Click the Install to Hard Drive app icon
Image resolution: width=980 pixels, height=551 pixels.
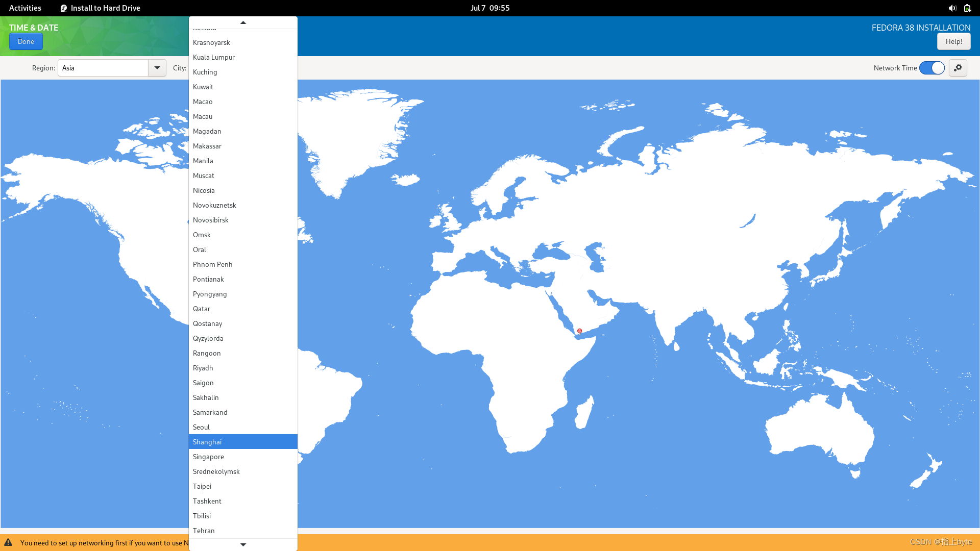coord(64,8)
